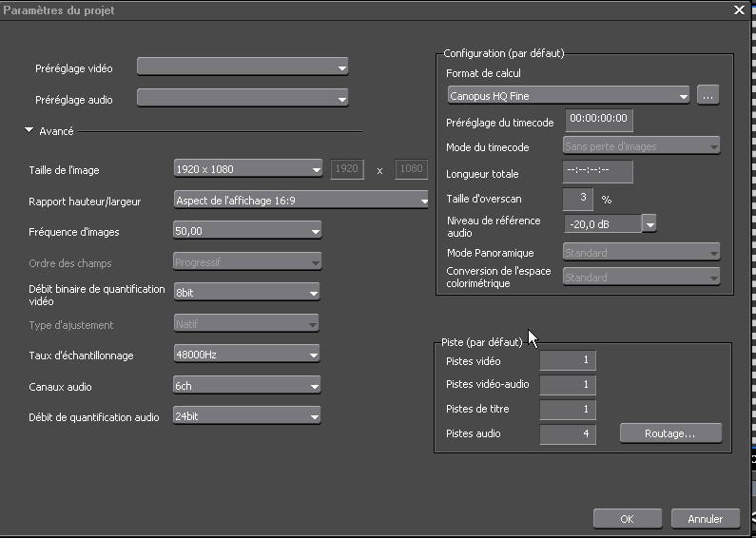
Task: Open Débit de quantification audio dropdown
Action: [x=247, y=415]
